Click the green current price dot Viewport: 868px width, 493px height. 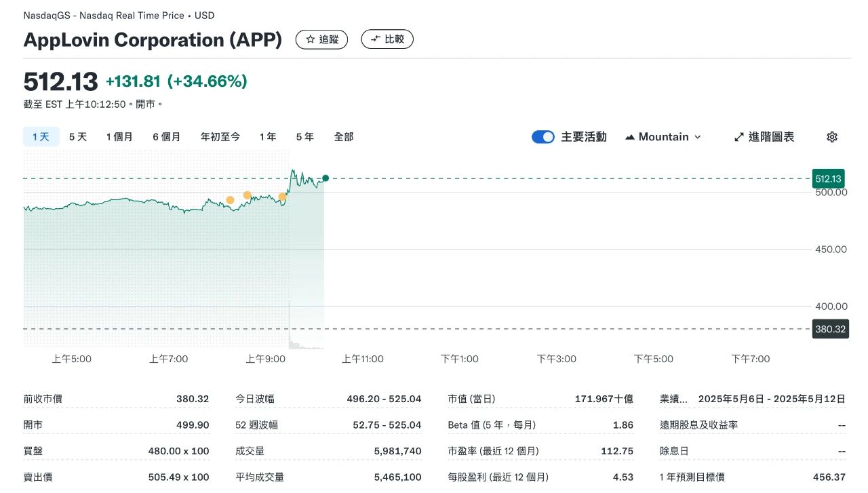pos(325,178)
